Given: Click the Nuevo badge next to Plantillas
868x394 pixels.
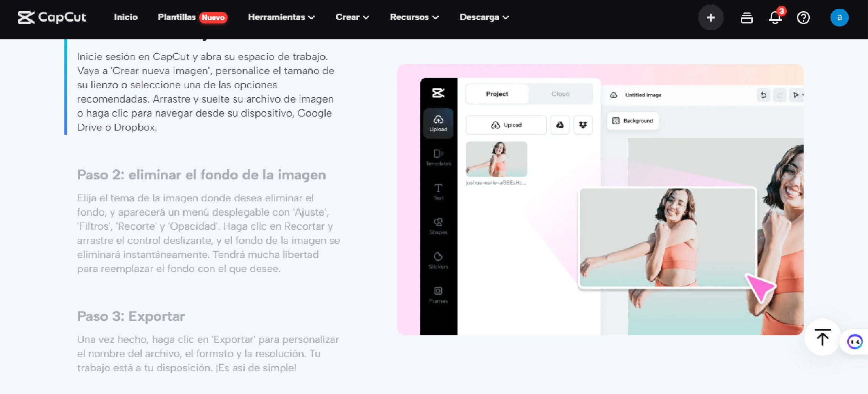Looking at the screenshot, I should (x=213, y=18).
